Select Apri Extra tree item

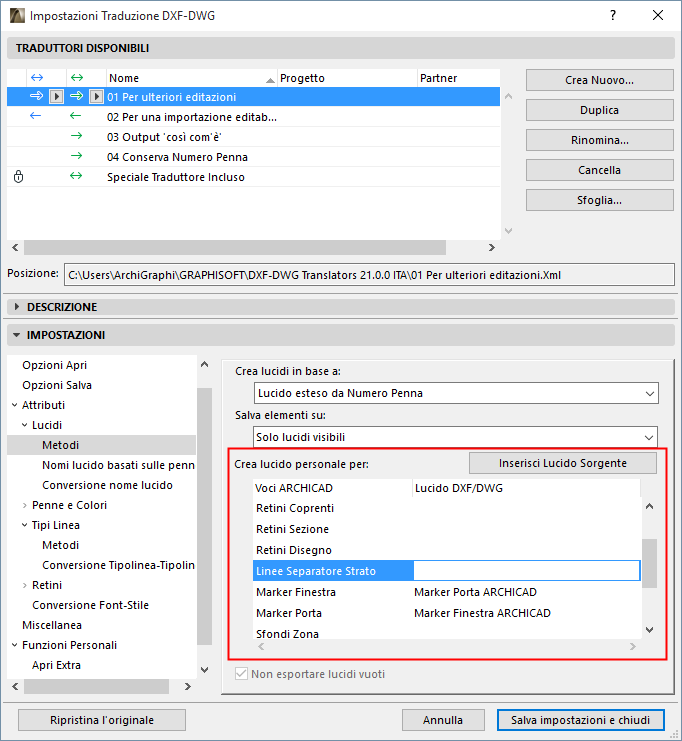point(56,665)
